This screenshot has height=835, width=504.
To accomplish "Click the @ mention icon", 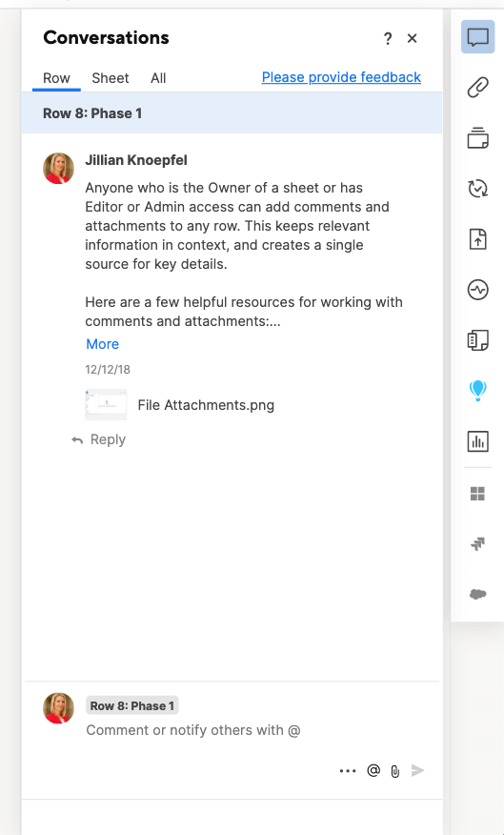I will 373,770.
